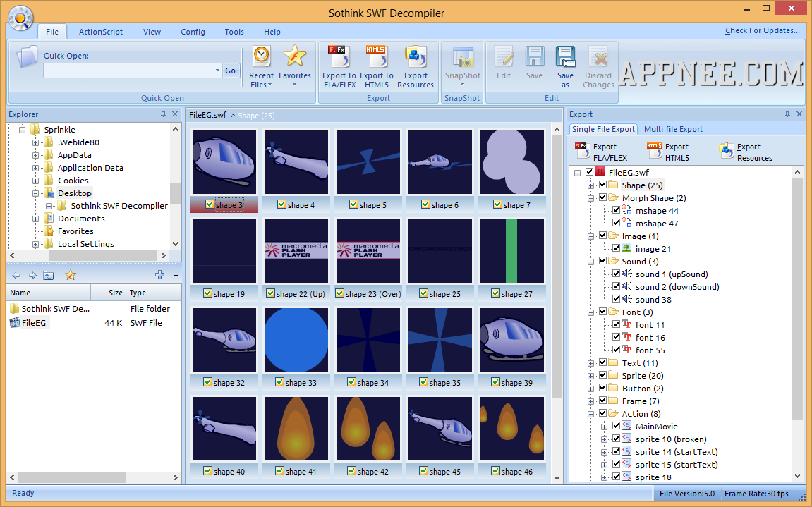Click the Quick Open input field
Image resolution: width=812 pixels, height=507 pixels.
(x=128, y=71)
